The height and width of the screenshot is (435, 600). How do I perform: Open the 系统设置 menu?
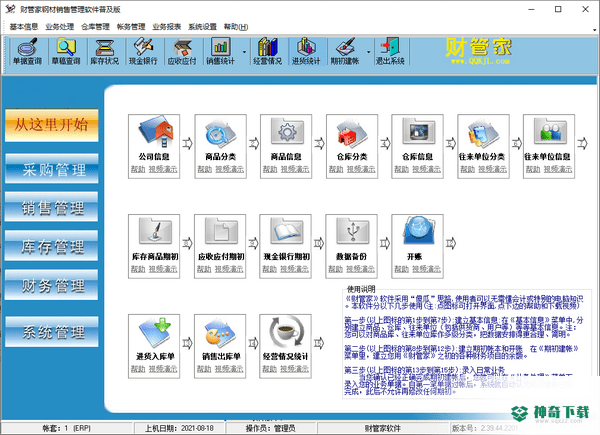(x=202, y=26)
